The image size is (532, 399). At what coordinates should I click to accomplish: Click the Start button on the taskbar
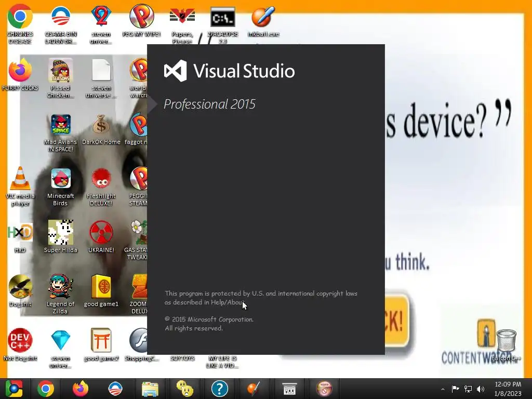[14, 389]
